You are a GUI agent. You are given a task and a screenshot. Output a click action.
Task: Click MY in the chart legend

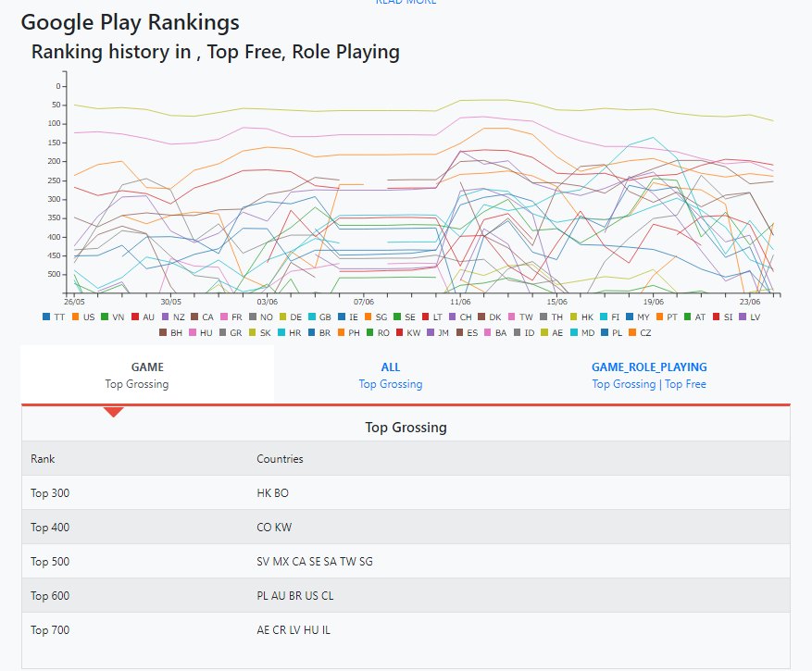637,317
